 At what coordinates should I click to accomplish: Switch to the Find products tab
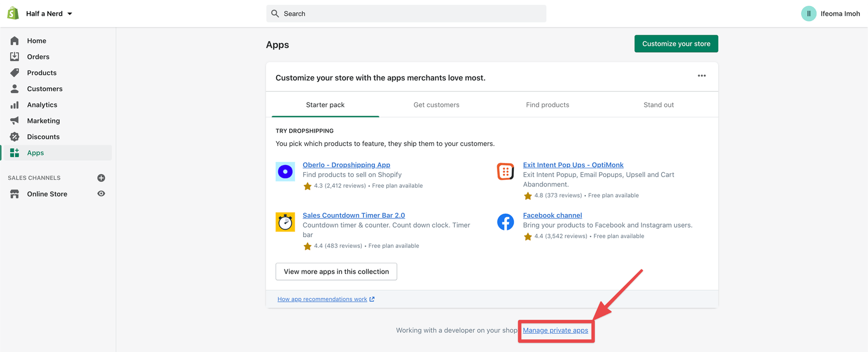(547, 105)
